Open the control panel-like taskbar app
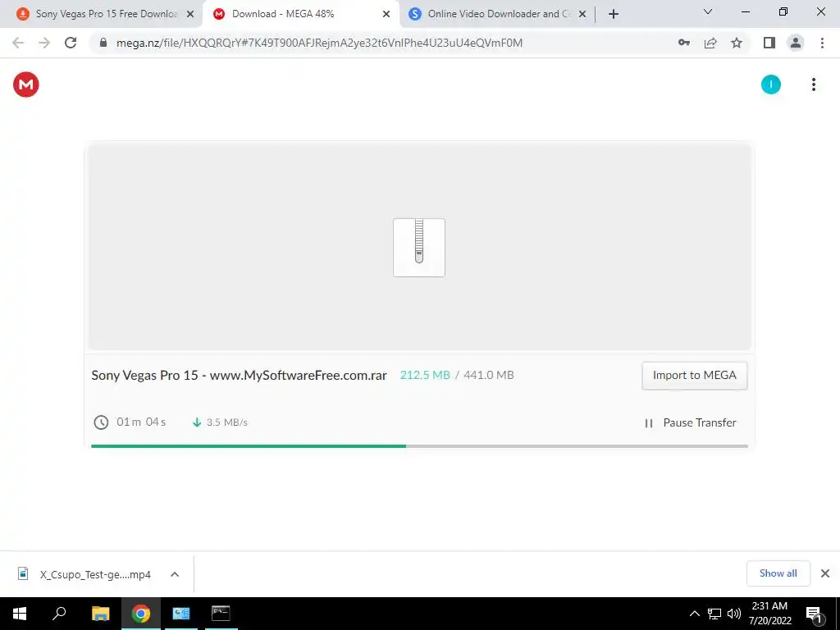The width and height of the screenshot is (840, 630). tap(181, 614)
